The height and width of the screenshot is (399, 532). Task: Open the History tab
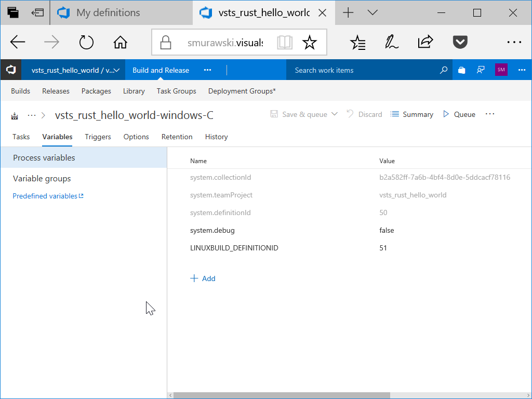[217, 137]
